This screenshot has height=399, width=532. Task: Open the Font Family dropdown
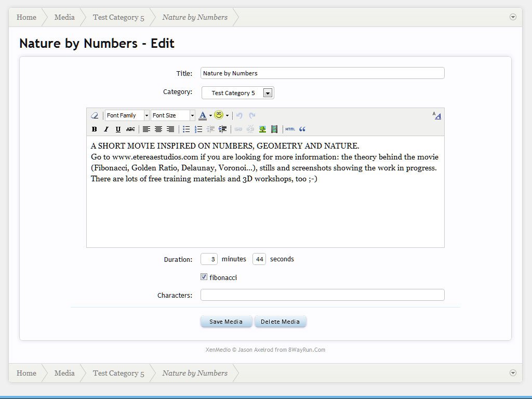tap(127, 115)
